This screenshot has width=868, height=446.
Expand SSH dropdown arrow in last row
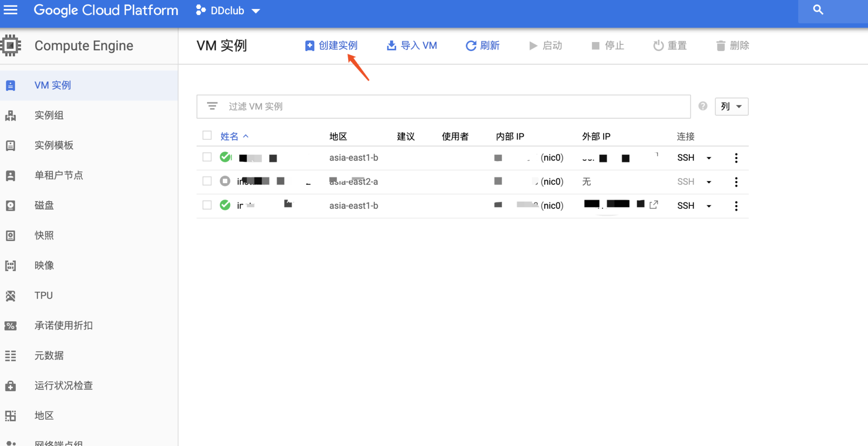tap(709, 206)
